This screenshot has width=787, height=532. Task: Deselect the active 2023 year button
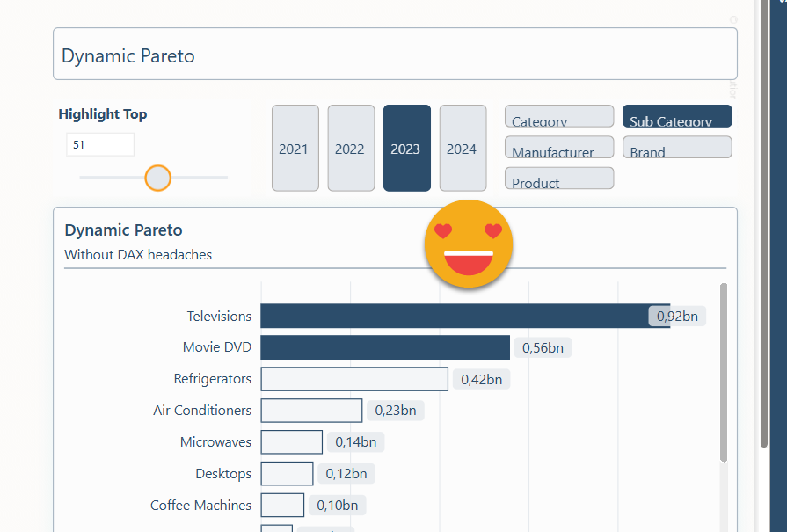[406, 148]
